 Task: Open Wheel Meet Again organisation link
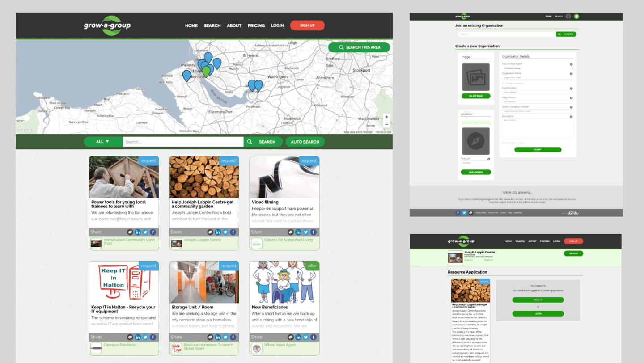[x=280, y=345]
